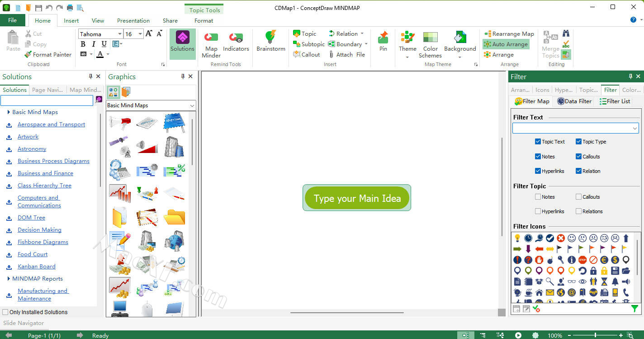Click the Map Minder icon
The image size is (644, 339).
pos(211,38)
